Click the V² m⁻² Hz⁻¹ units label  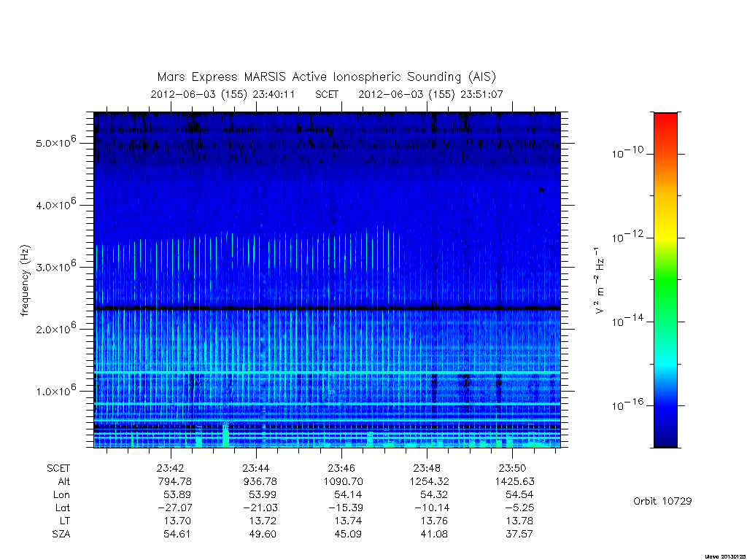[x=600, y=281]
